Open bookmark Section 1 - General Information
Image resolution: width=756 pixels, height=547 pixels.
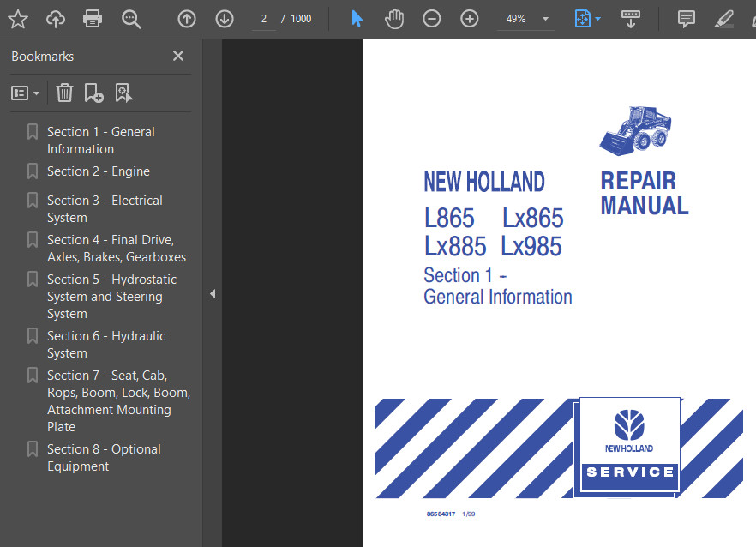[101, 141]
